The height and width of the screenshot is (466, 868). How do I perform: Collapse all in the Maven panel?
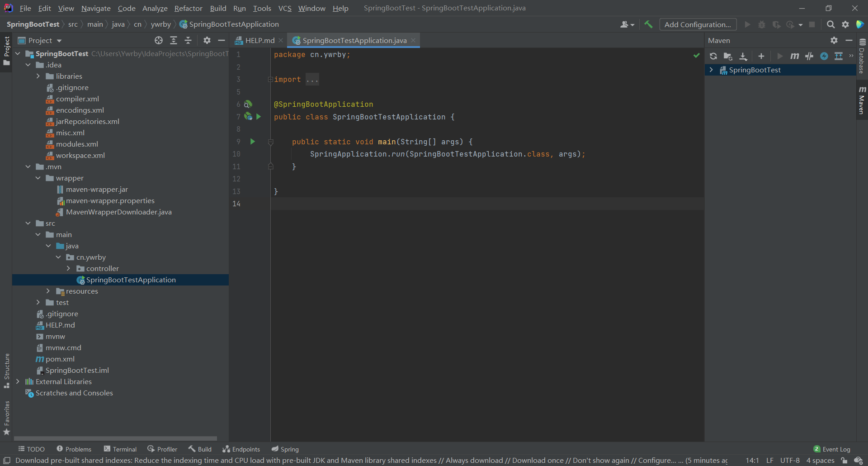839,56
